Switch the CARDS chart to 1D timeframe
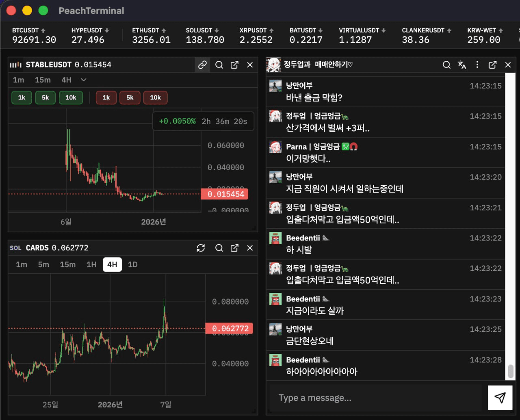This screenshot has width=520, height=420. 132,264
